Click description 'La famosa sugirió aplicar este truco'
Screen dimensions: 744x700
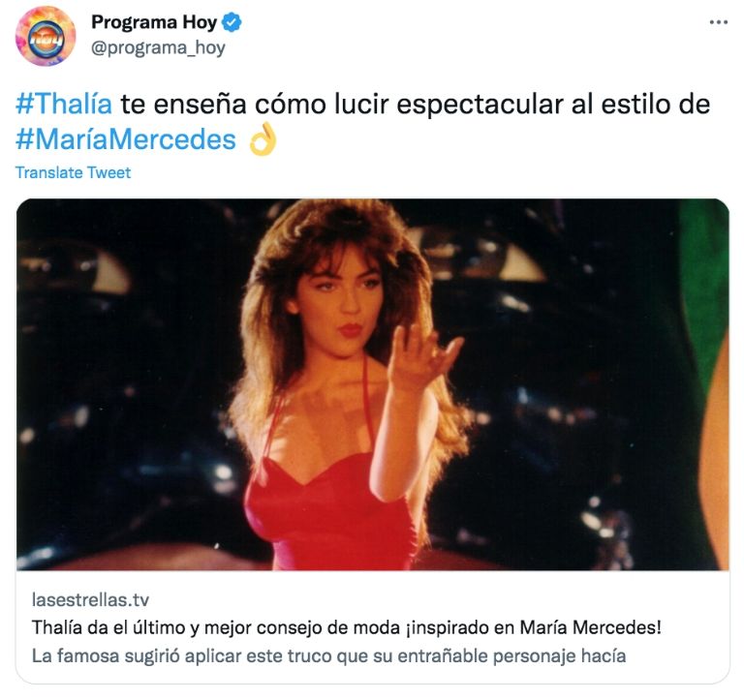tap(328, 656)
